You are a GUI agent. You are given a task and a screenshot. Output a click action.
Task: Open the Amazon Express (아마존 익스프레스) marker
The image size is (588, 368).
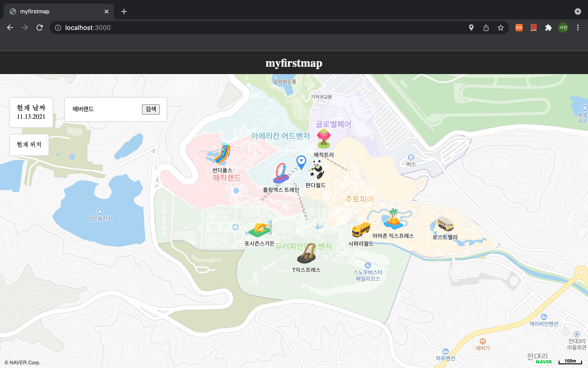(393, 219)
